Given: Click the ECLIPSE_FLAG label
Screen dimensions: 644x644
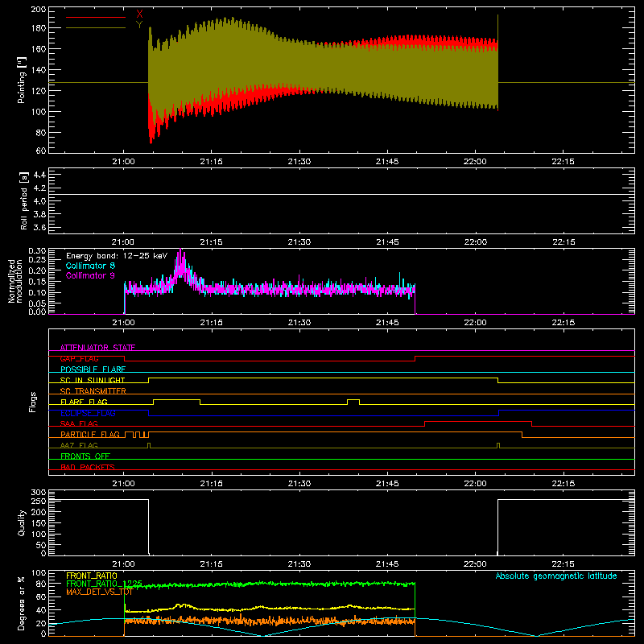Looking at the screenshot, I should [88, 413].
